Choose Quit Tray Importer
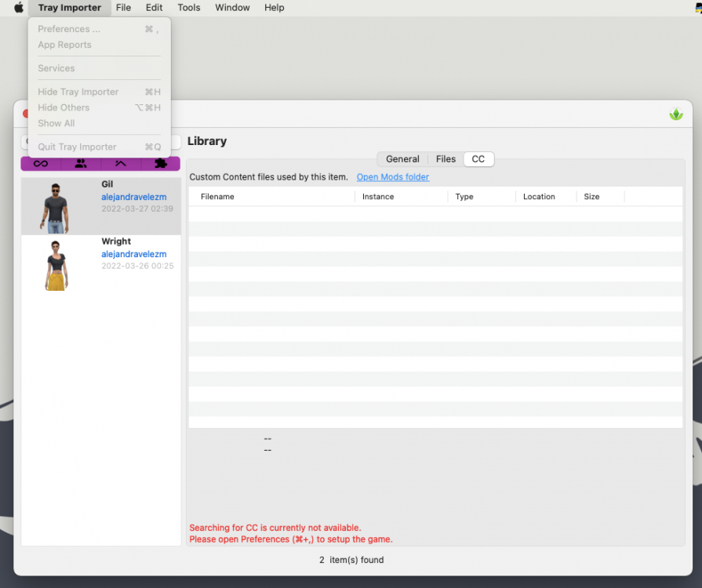The width and height of the screenshot is (702, 588). pyautogui.click(x=99, y=147)
